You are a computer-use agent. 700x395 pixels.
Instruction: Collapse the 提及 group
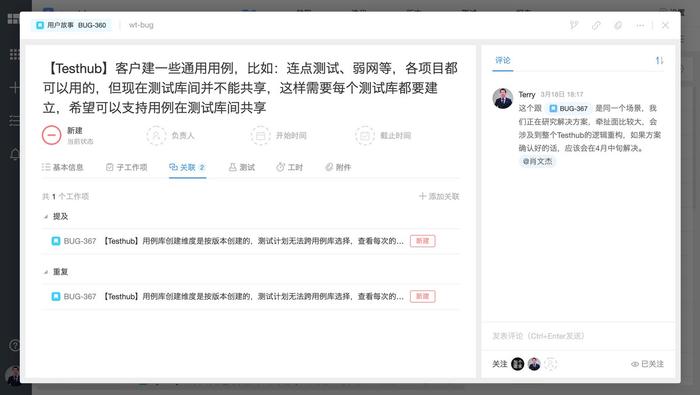46,216
